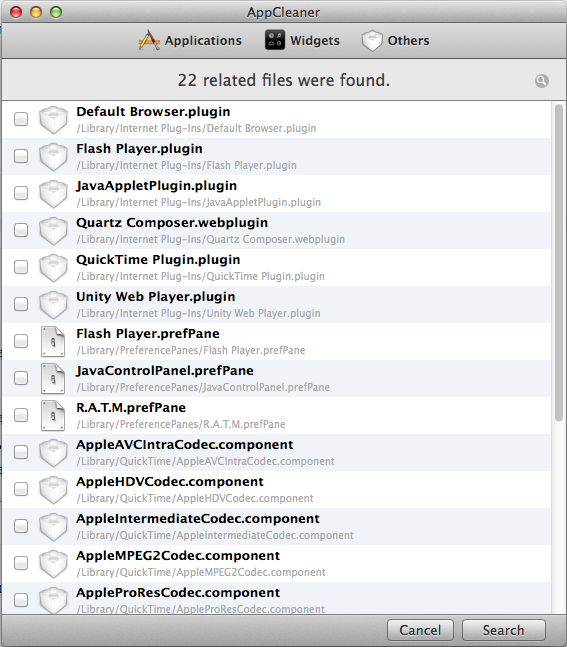Enable the AppleMPEG2Codec.component checkbox
The image size is (567, 647).
point(21,563)
